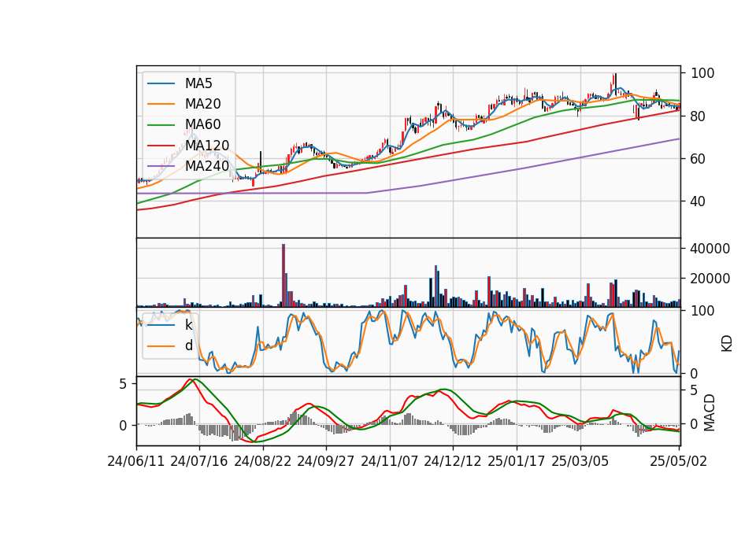This screenshot has height=543, width=756.
Task: Click the k legend label in KD panel
Action: 188,325
